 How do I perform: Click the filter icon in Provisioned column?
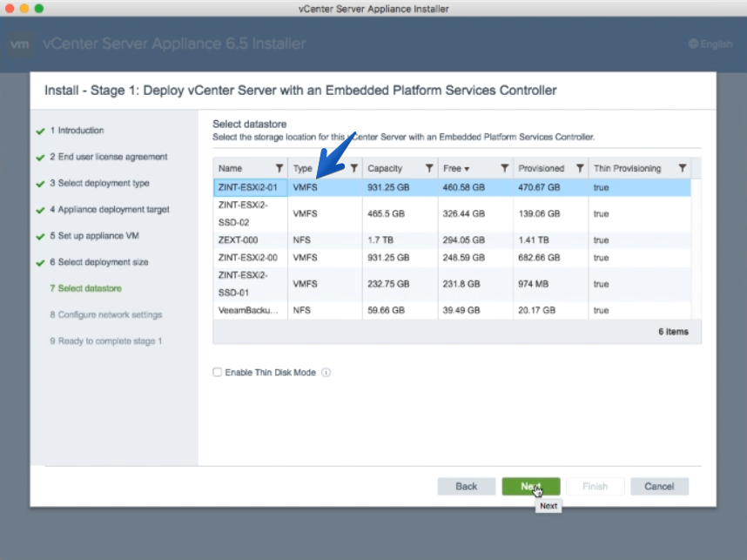coord(580,168)
